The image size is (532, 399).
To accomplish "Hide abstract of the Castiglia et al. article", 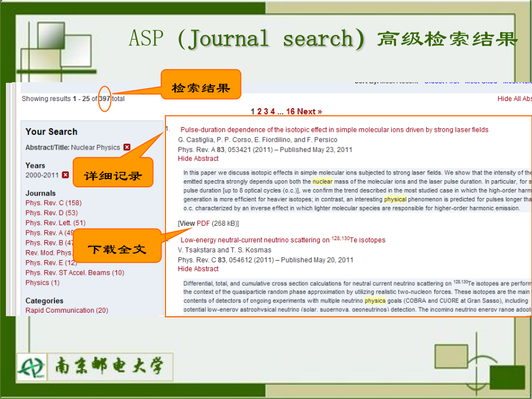I will pos(198,158).
